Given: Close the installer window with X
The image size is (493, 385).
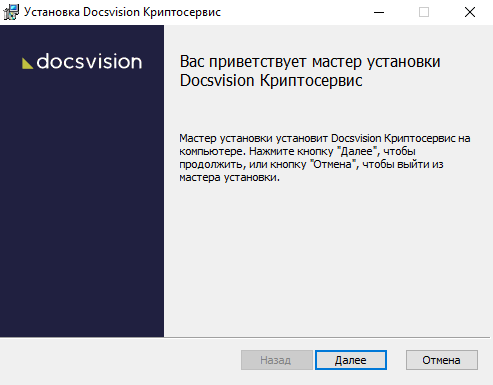Looking at the screenshot, I should click(470, 12).
